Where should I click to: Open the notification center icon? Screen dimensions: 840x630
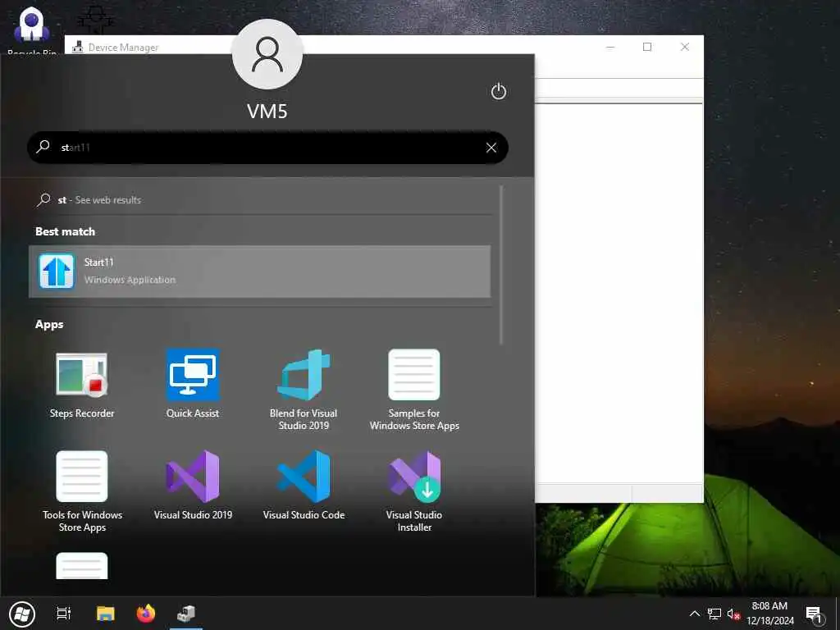coord(815,614)
